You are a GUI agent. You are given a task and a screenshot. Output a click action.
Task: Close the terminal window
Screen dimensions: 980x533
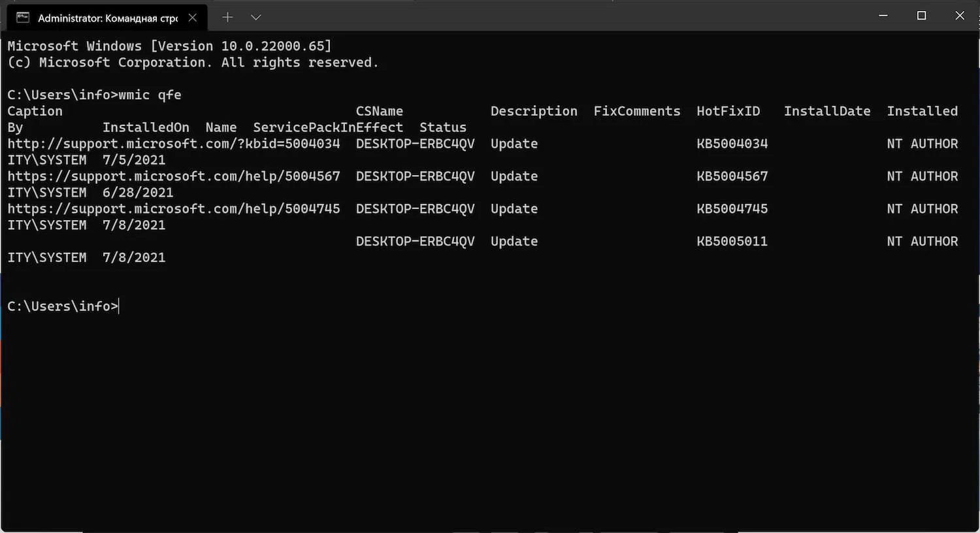click(x=959, y=16)
